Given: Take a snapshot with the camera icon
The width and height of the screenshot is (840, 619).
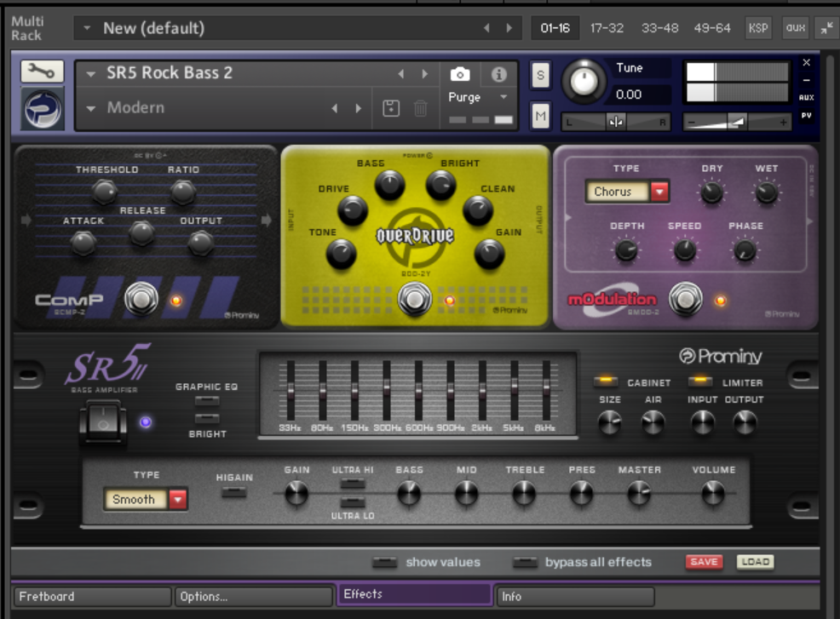Looking at the screenshot, I should pos(460,74).
